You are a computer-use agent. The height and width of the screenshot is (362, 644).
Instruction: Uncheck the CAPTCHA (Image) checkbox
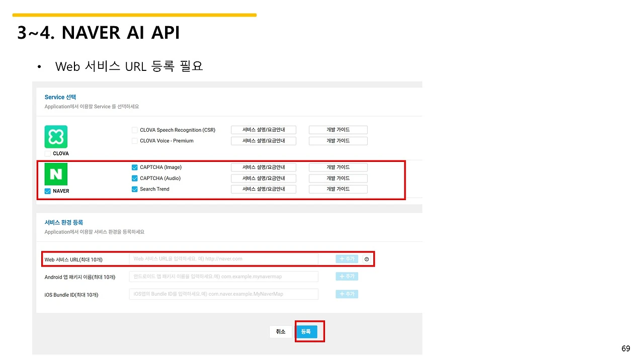(134, 167)
